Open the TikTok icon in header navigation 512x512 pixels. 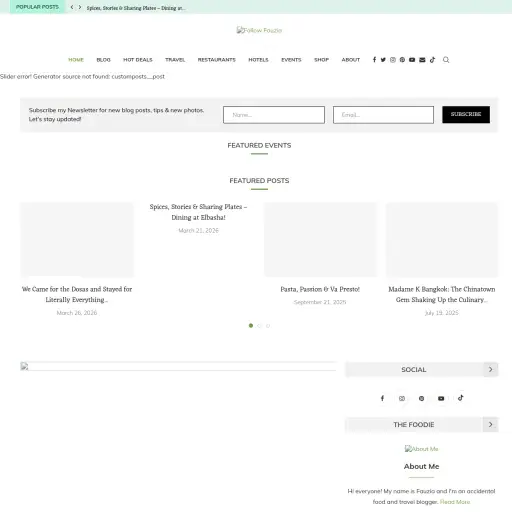[x=432, y=60]
